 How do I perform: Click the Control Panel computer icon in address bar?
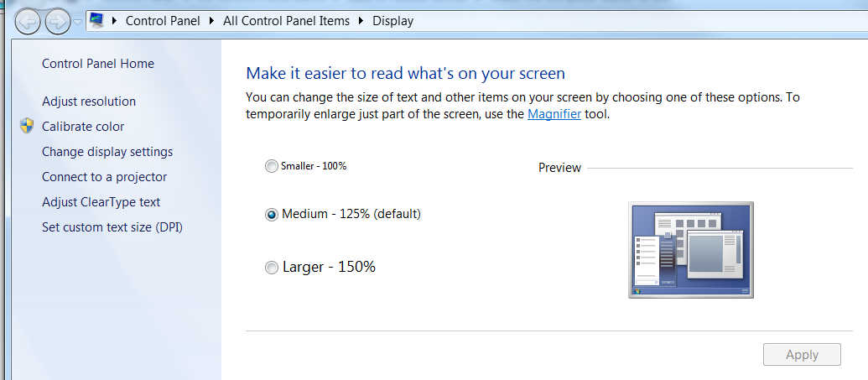97,20
